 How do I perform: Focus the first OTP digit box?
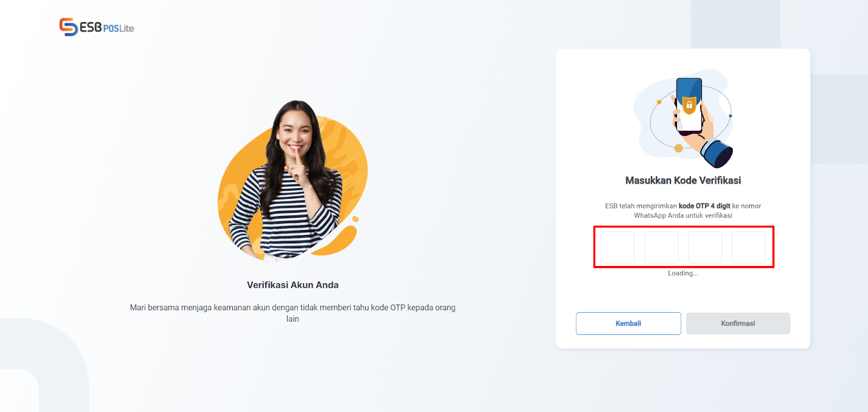pyautogui.click(x=617, y=247)
